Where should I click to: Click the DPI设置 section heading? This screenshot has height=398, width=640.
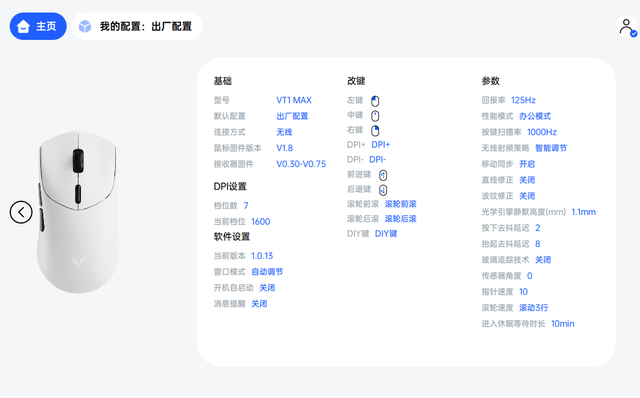[230, 187]
